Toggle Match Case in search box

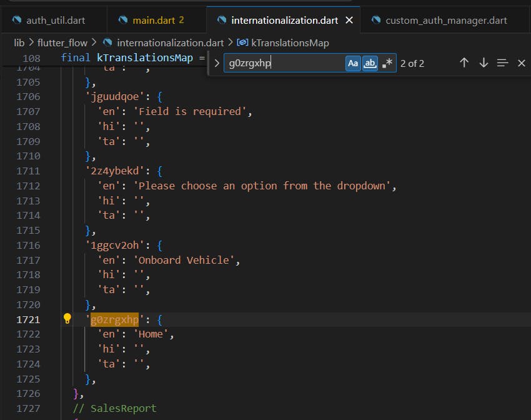click(353, 63)
